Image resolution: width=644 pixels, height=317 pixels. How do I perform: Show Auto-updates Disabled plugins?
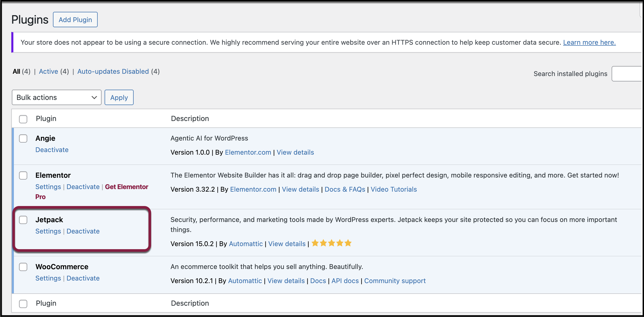[x=113, y=71]
